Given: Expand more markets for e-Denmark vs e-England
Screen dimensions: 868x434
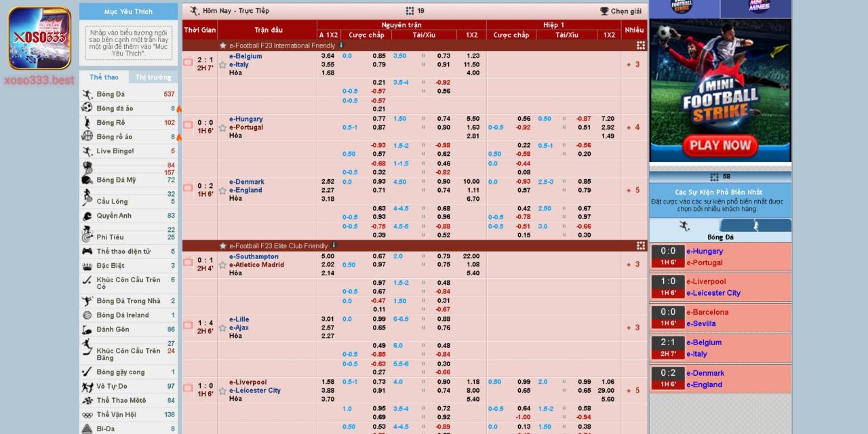Looking at the screenshot, I should coord(633,191).
